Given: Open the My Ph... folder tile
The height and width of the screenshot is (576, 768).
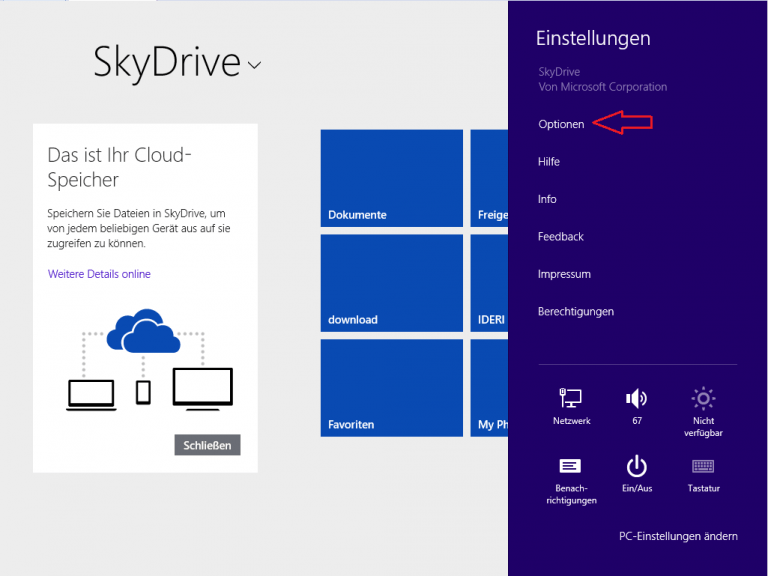Looking at the screenshot, I should pos(489,388).
